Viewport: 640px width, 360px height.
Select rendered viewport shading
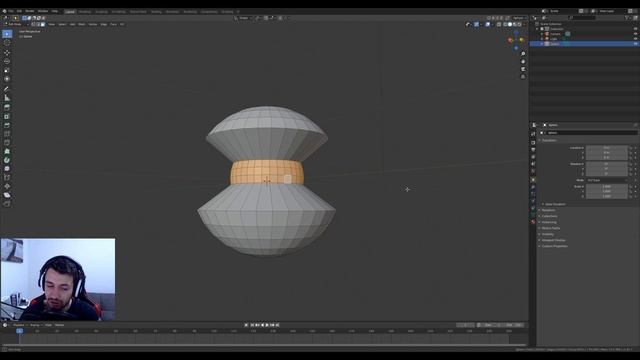pos(519,24)
